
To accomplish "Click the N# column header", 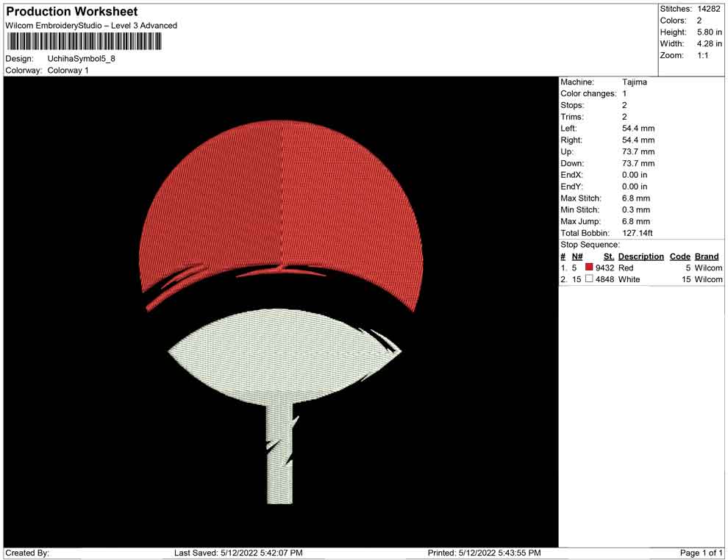I will [577, 256].
